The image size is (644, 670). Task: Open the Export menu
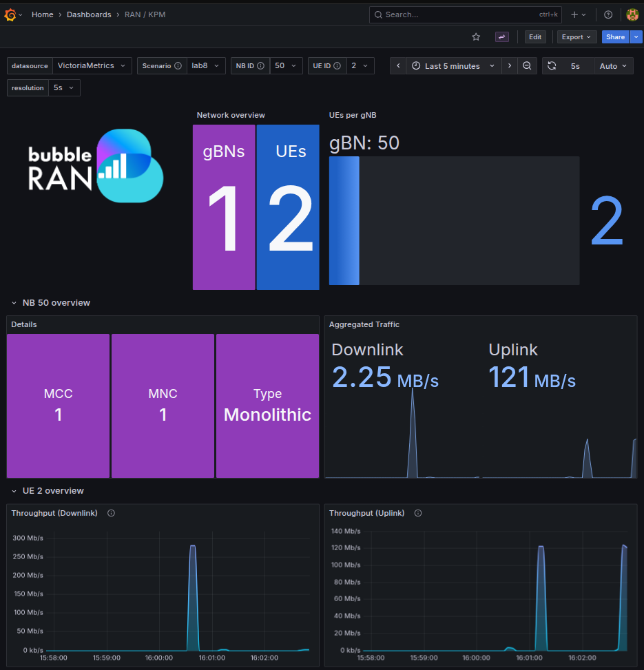pyautogui.click(x=576, y=37)
